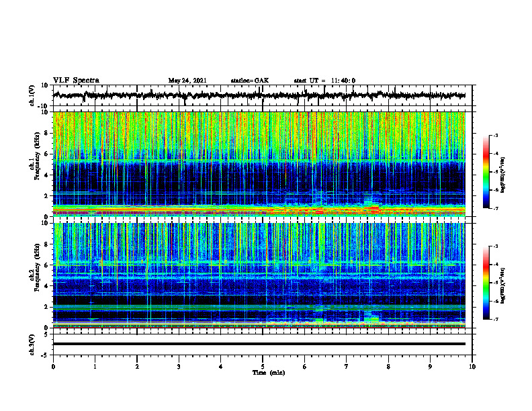This screenshot has height=411, width=532.
Task: Click ch.1 spectrogram "8" kHz tick label
Action: tap(46, 133)
